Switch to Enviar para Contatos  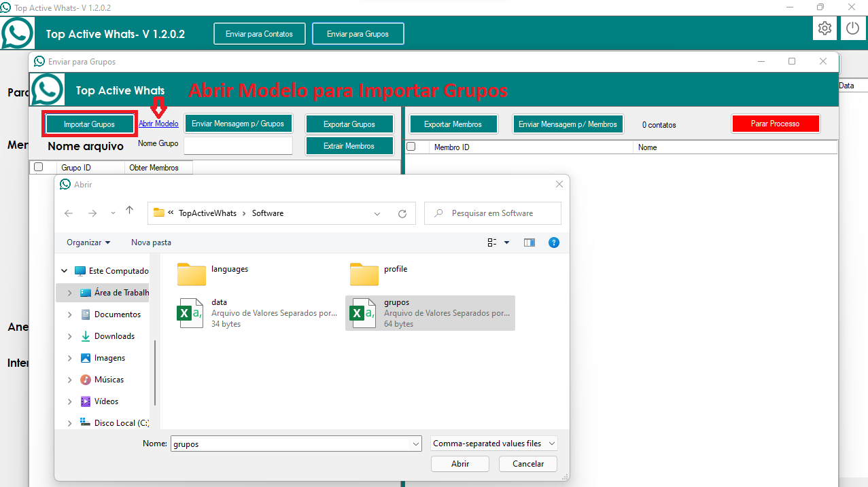[x=259, y=34]
